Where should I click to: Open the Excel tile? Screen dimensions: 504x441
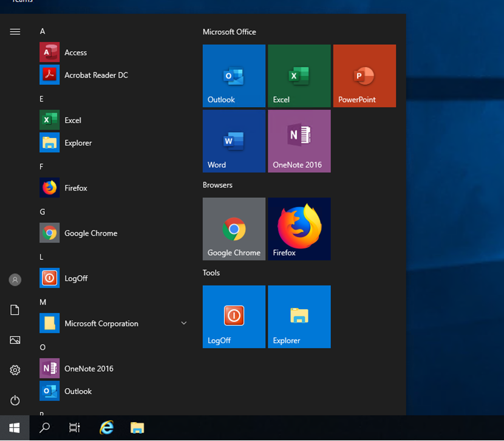click(x=299, y=76)
